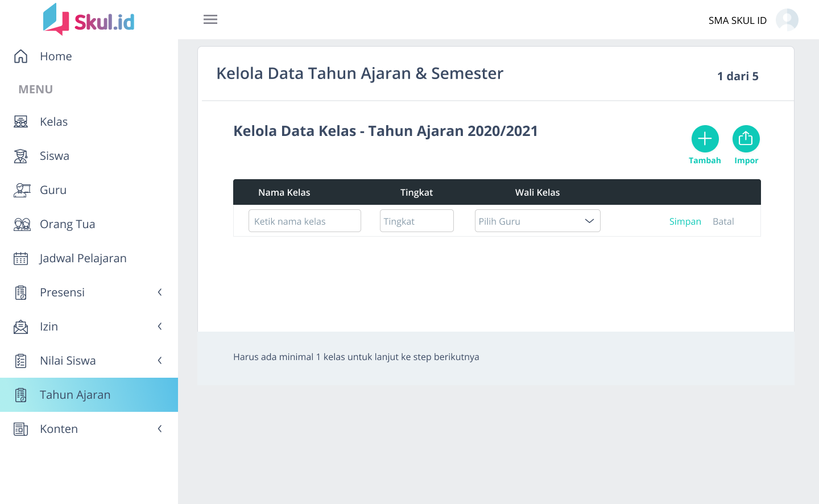Click the hamburger menu icon
Image resolution: width=819 pixels, height=504 pixels.
[210, 19]
